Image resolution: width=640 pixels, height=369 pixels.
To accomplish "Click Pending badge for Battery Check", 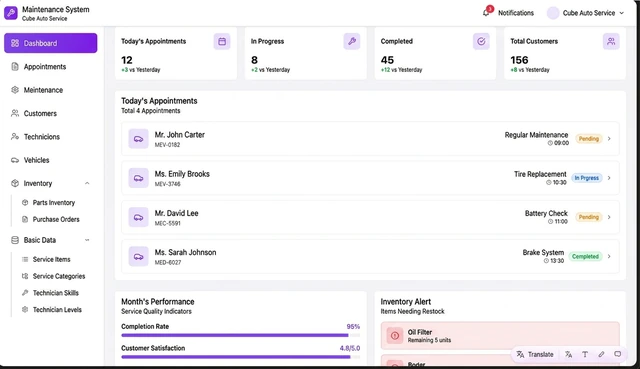I will tap(589, 217).
